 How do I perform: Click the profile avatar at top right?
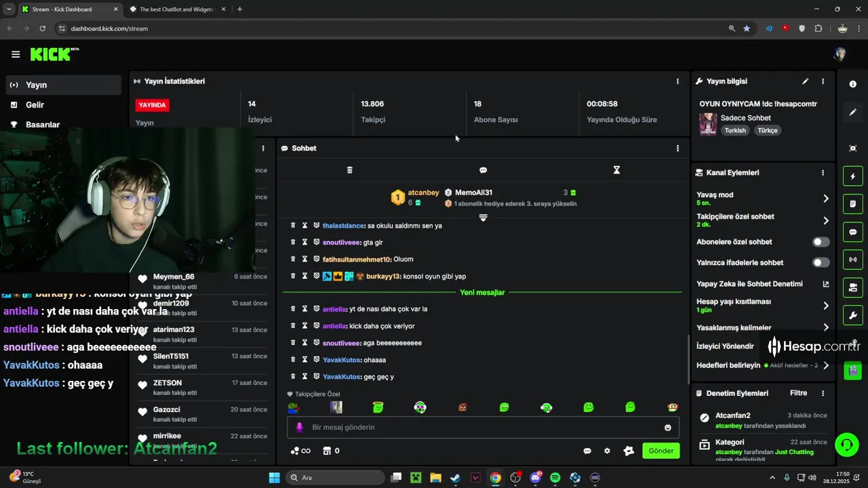point(840,54)
